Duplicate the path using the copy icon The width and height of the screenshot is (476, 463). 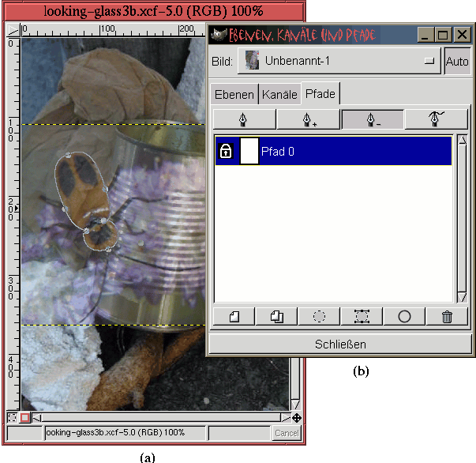tap(276, 316)
